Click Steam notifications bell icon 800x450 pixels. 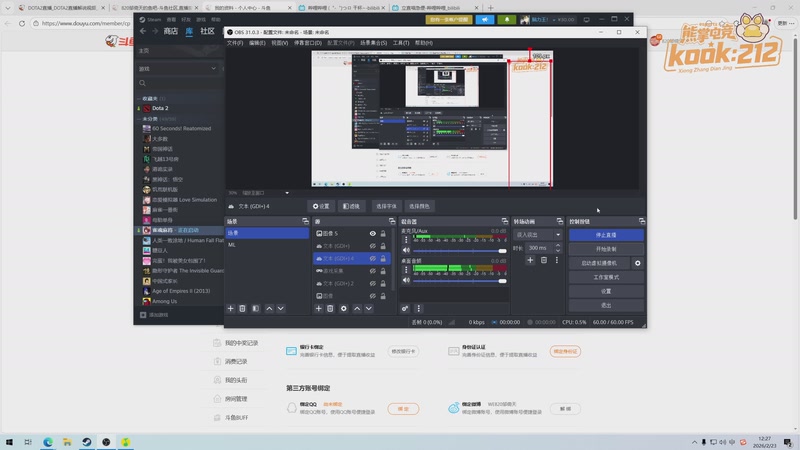coord(507,19)
